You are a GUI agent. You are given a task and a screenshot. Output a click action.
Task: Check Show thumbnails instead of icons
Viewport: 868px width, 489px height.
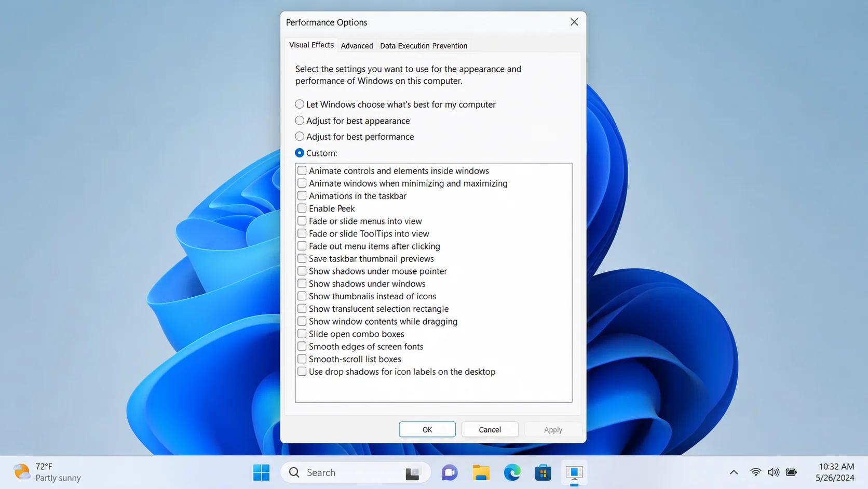[x=302, y=296]
